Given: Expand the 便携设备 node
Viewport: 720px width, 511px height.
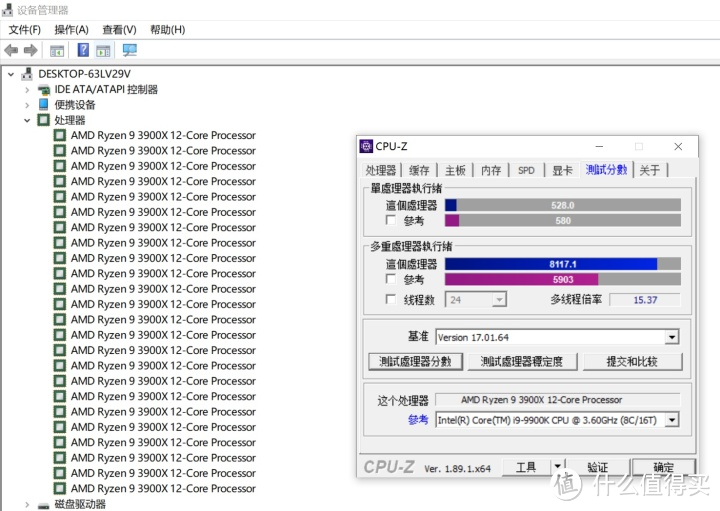Looking at the screenshot, I should click(27, 105).
